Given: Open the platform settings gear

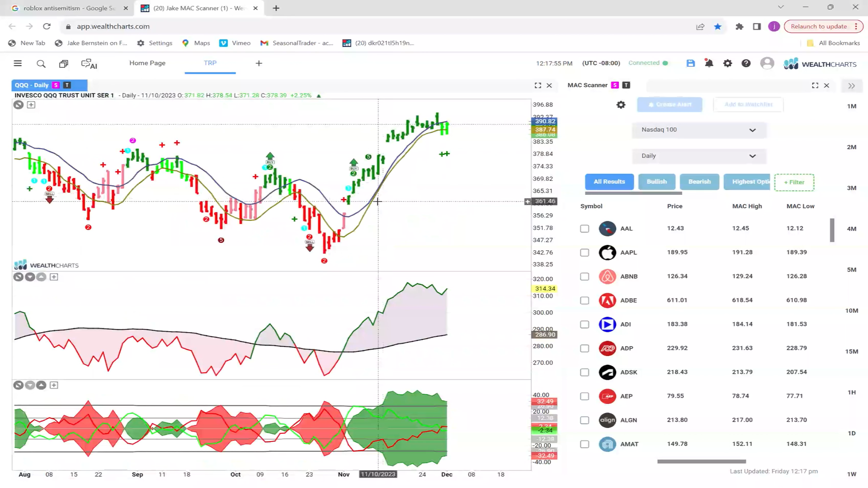Looking at the screenshot, I should pyautogui.click(x=727, y=63).
